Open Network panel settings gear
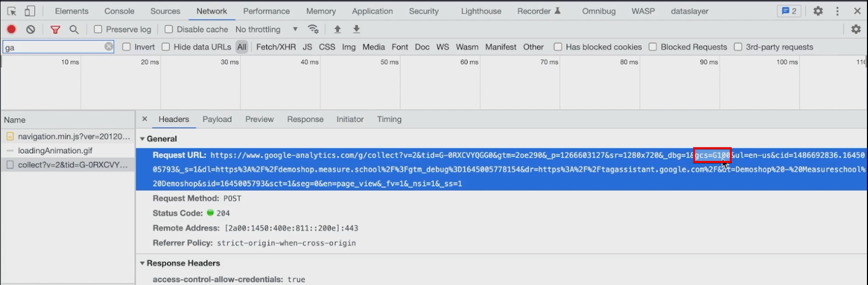 pos(856,29)
